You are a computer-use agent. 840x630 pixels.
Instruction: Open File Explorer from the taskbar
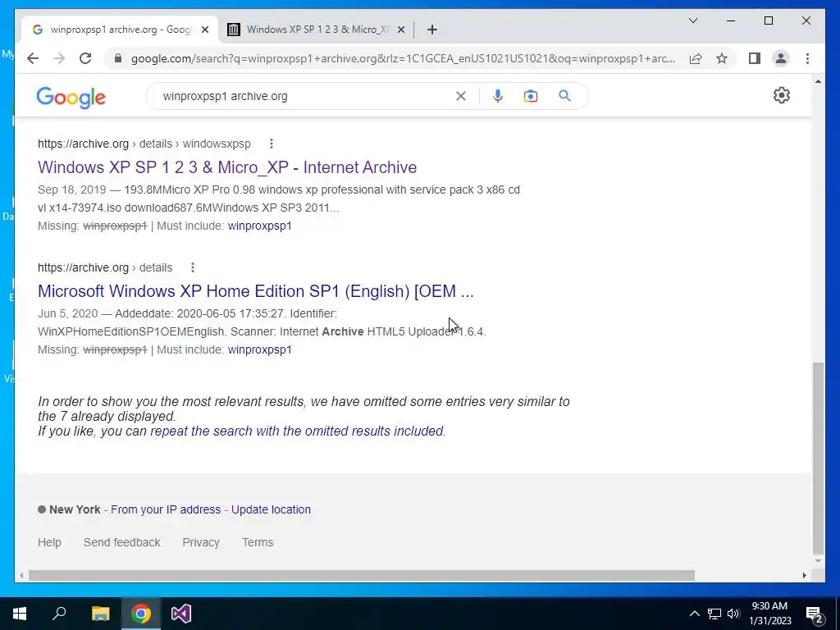click(x=100, y=614)
